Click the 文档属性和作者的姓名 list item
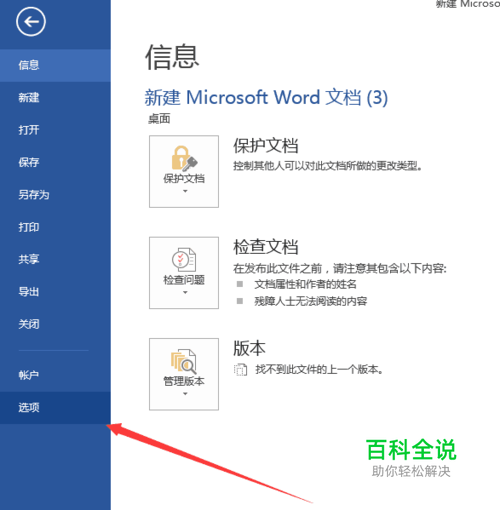The image size is (500, 510). pos(305,284)
